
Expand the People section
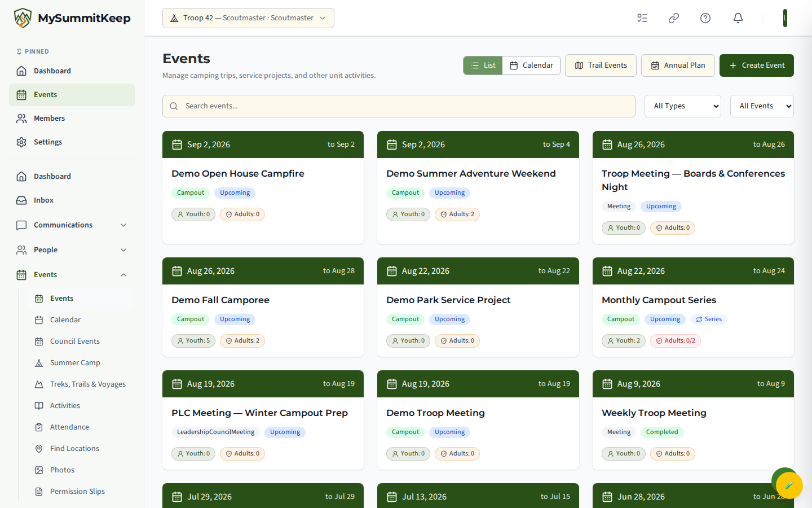[72, 250]
